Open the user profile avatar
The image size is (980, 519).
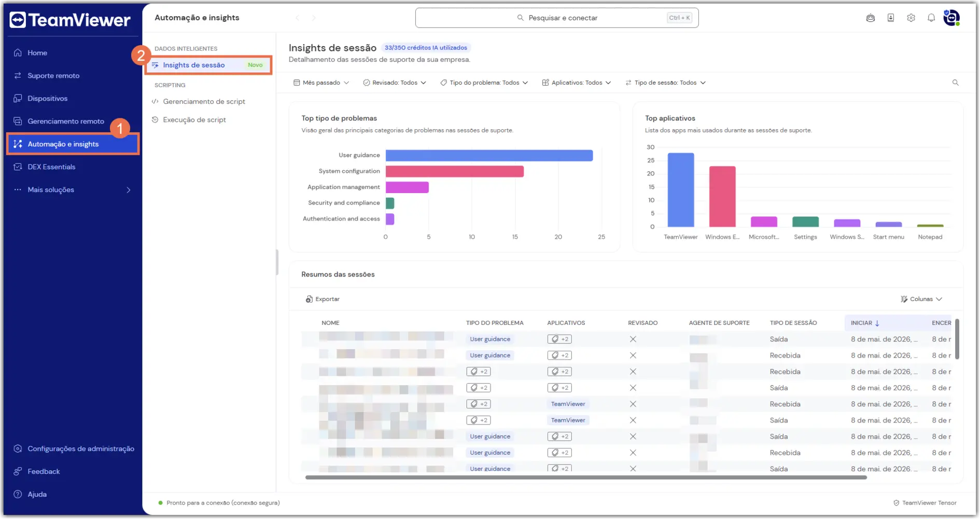click(x=951, y=18)
